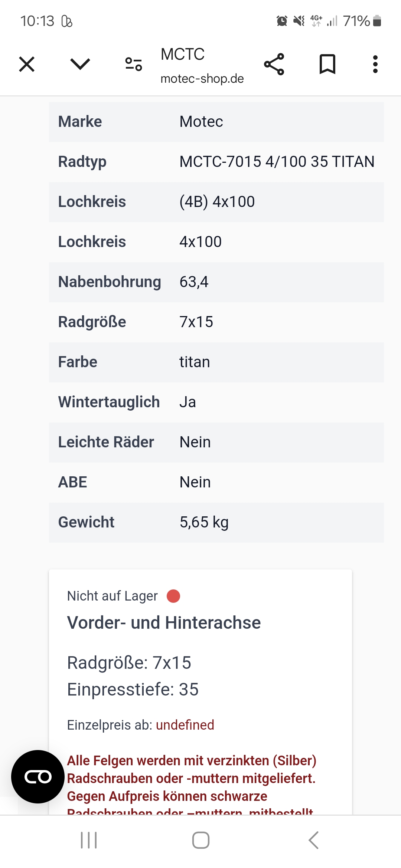
Task: Tap the alarm icon in status bar
Action: (x=282, y=21)
